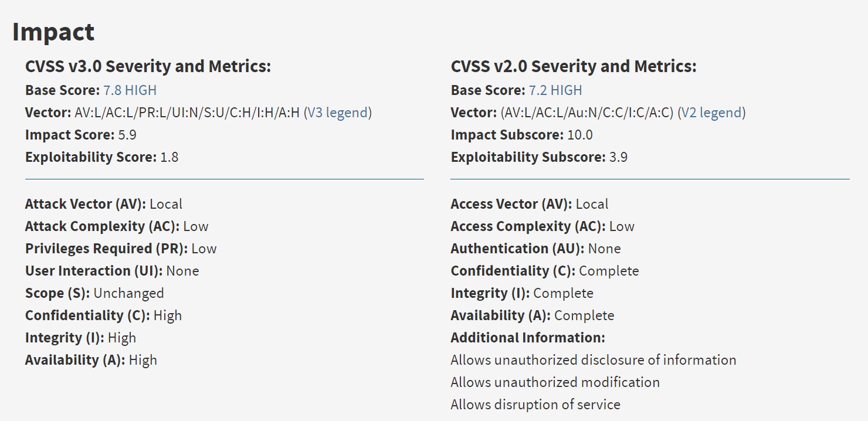Click the Additional Information label
Screen dimensions: 868x421
click(527, 338)
